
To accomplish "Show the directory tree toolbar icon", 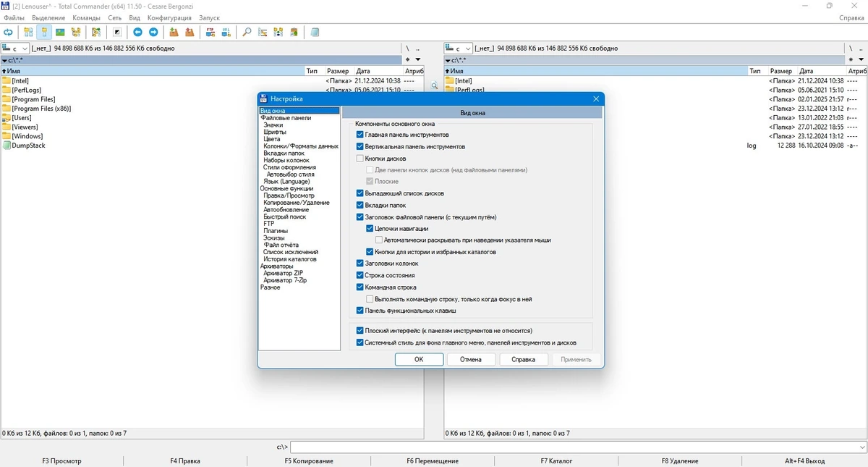I will click(x=76, y=32).
